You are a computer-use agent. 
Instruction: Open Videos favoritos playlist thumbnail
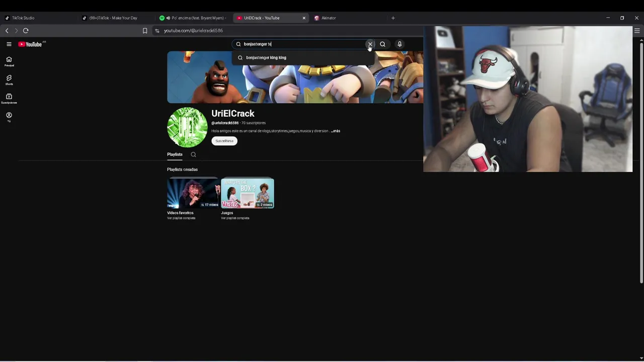click(194, 193)
